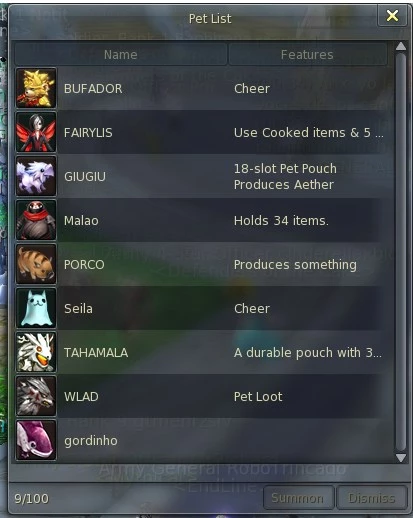Click the Summon button
This screenshot has width=413, height=518.
(x=298, y=498)
